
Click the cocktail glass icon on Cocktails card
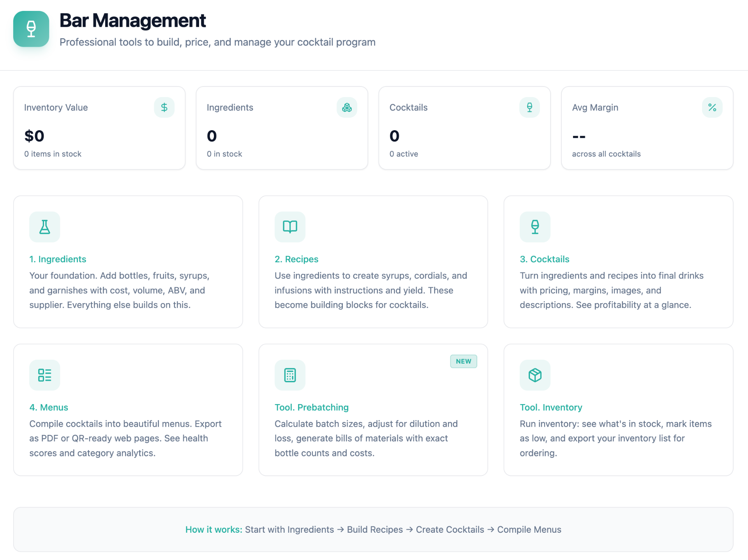point(529,107)
